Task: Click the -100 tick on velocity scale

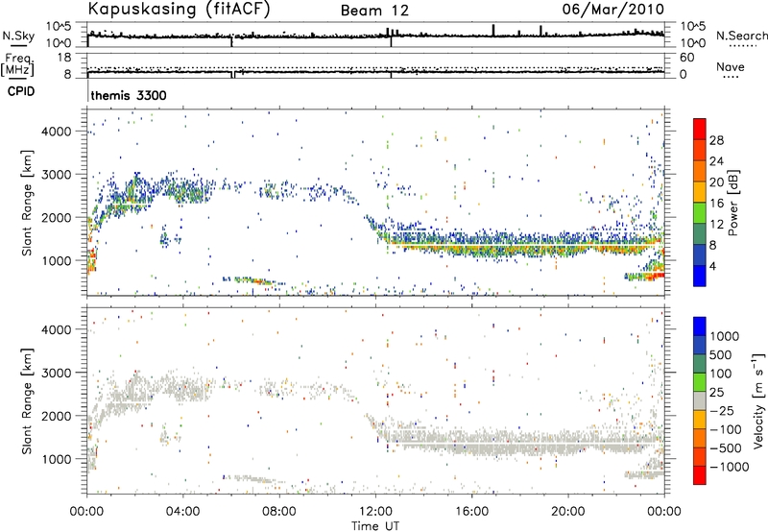Action: tap(726, 429)
